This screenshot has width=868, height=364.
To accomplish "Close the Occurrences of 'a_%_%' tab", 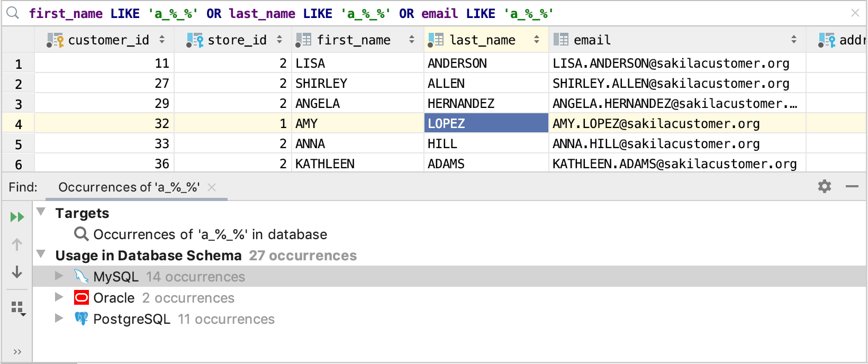I will coord(212,187).
